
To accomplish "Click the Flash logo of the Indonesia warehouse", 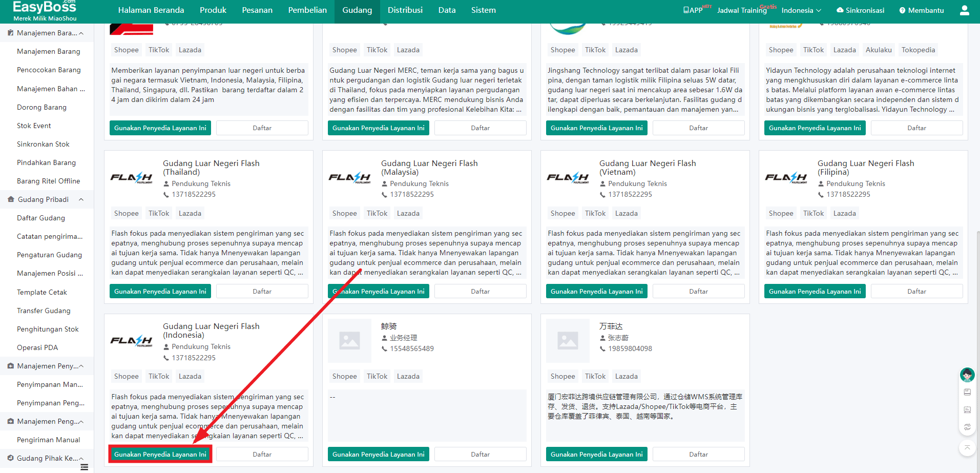I will click(132, 341).
